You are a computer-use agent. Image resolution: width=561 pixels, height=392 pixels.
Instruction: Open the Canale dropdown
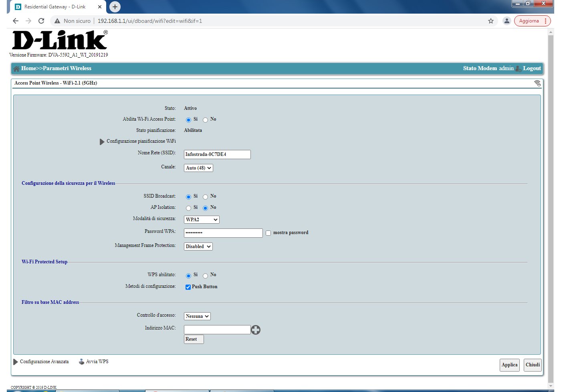198,168
